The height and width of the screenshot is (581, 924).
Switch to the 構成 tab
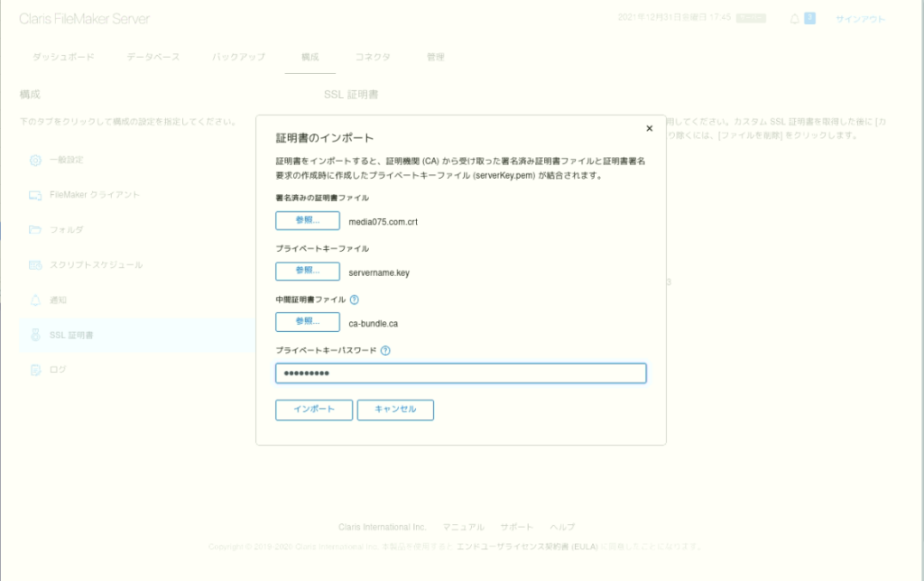(310, 57)
